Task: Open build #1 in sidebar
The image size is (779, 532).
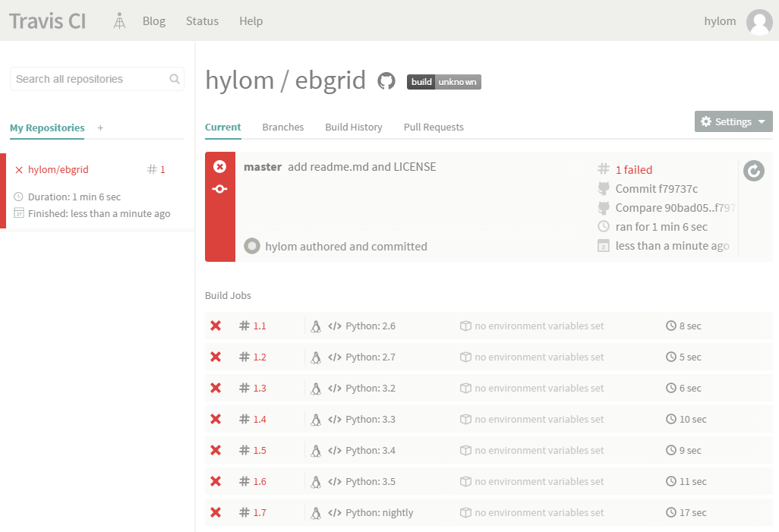Action: [x=156, y=169]
